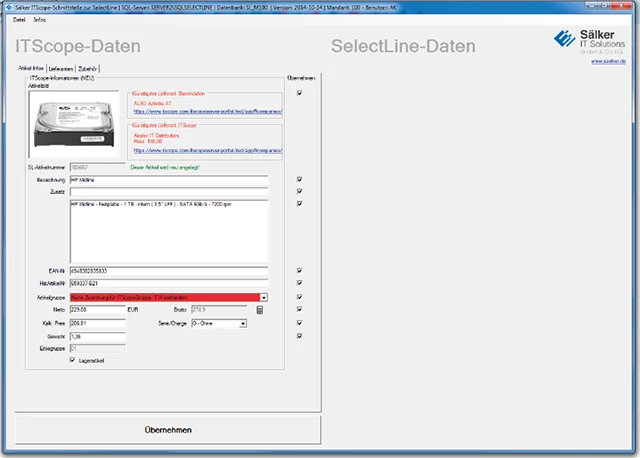Screen dimensions: 640x458
Task: Toggle Übernehmen checkbox for Kalk. Preis
Action: pos(300,323)
